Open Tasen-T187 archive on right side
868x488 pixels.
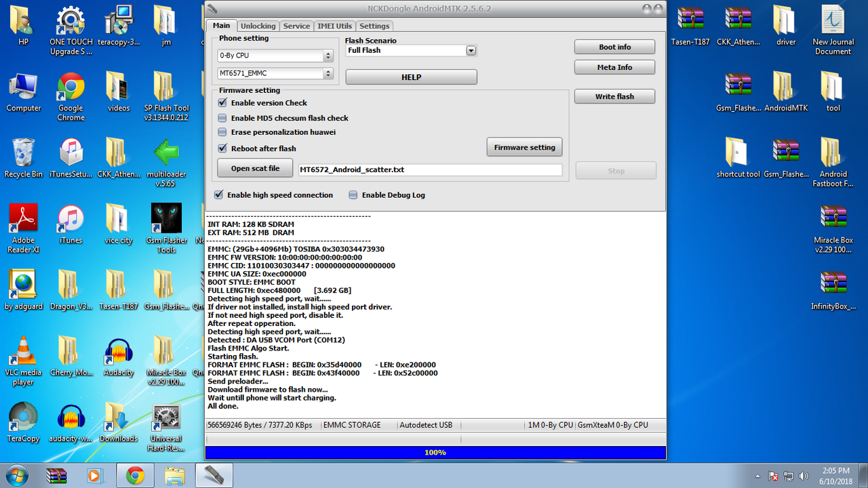pos(690,26)
